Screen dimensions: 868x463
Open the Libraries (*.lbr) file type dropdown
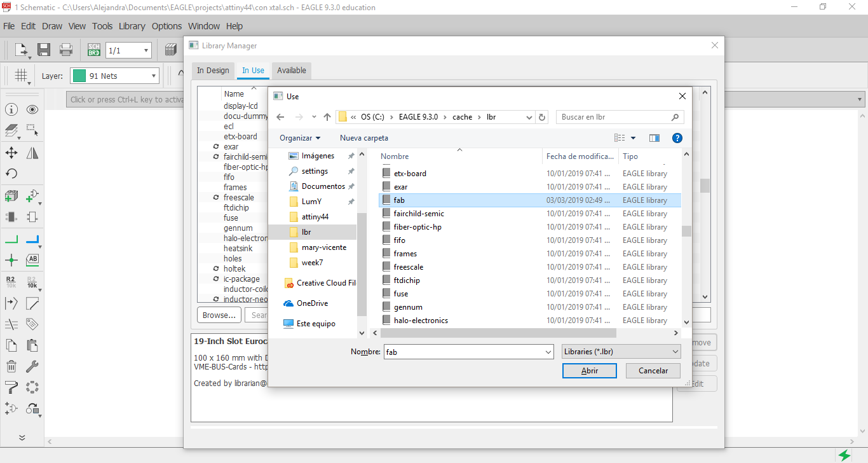pos(621,352)
